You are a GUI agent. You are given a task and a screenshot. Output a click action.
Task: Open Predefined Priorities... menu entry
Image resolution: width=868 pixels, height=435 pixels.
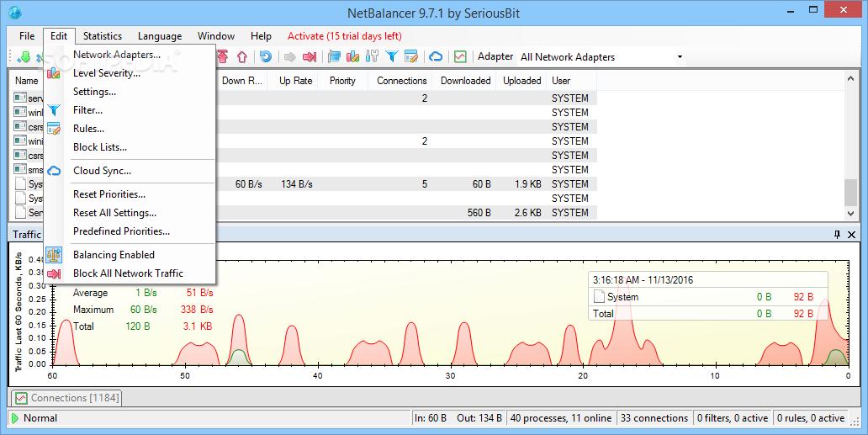coord(122,231)
